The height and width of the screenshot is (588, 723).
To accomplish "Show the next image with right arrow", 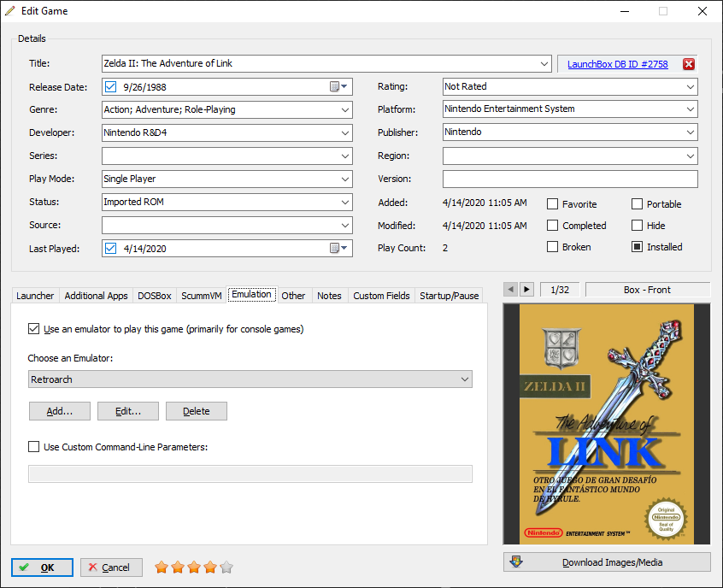I will 526,290.
